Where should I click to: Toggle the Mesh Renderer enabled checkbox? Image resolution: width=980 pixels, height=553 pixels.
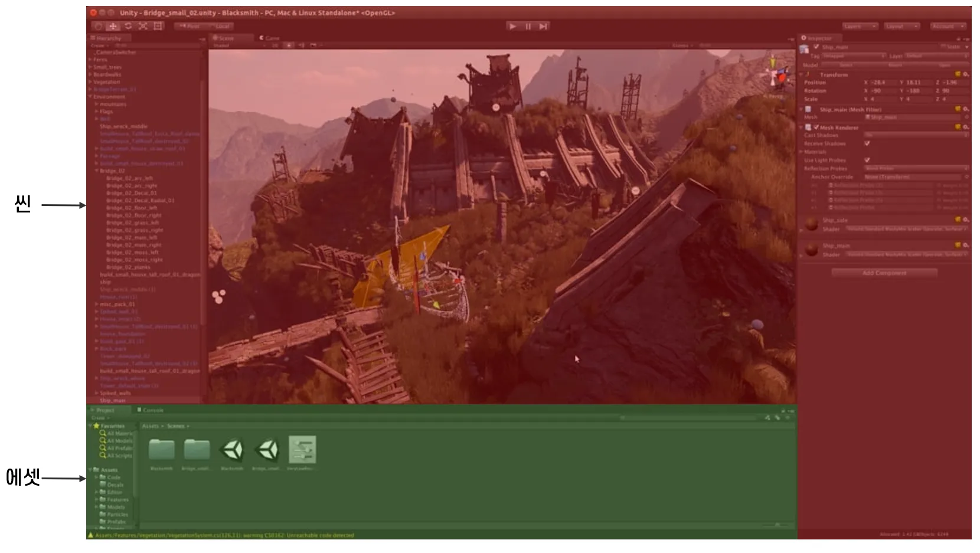[816, 127]
